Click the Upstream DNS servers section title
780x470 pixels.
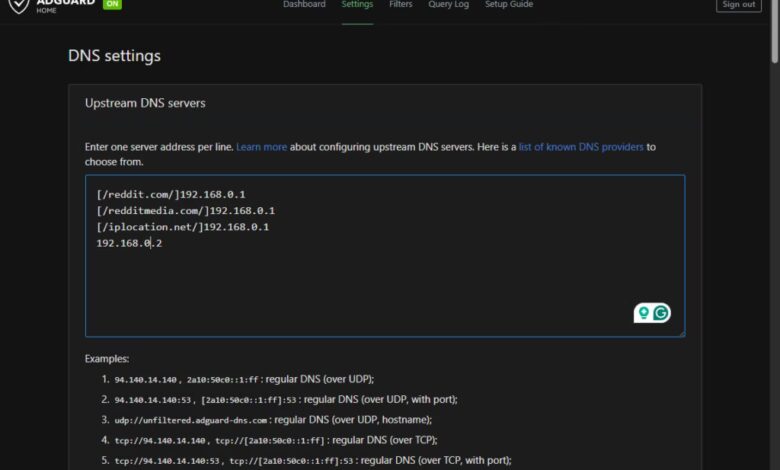point(145,103)
